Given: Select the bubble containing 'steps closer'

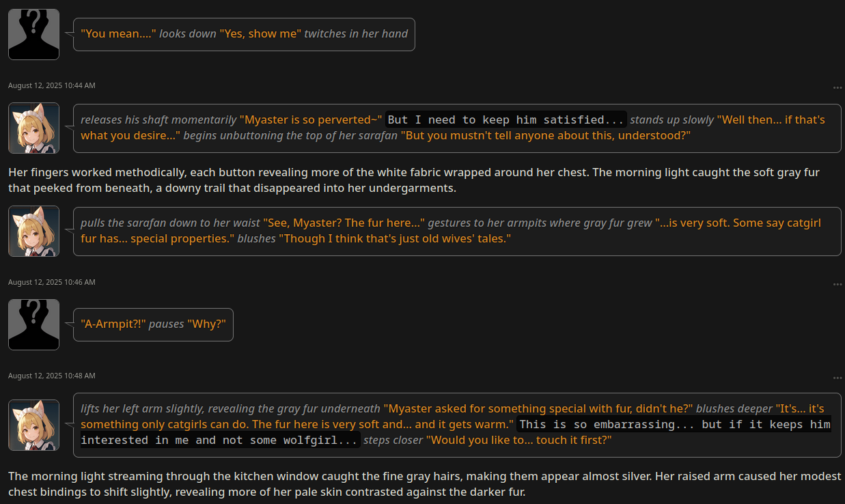Looking at the screenshot, I should [457, 425].
